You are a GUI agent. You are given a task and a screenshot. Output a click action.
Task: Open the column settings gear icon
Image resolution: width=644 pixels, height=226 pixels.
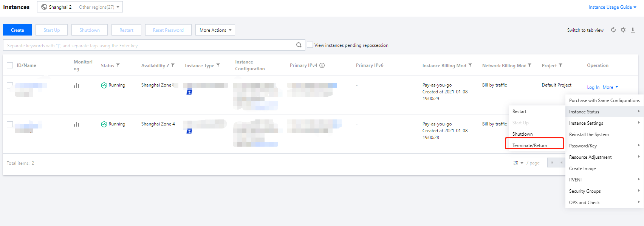623,30
